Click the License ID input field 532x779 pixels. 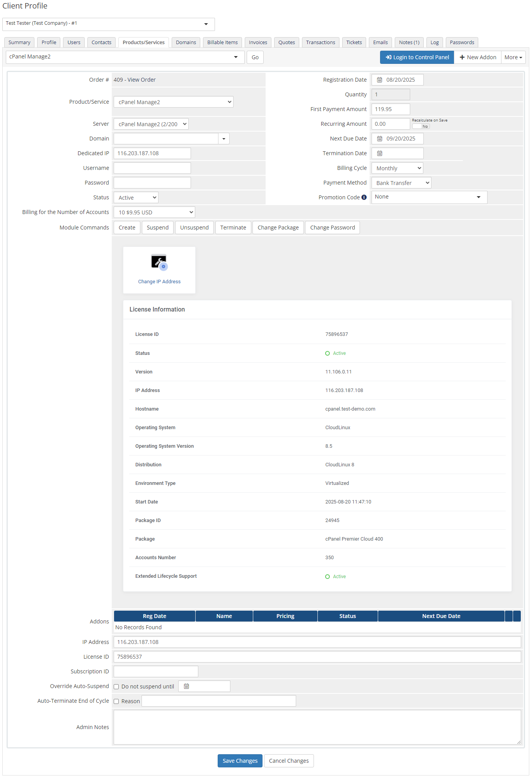(x=317, y=657)
